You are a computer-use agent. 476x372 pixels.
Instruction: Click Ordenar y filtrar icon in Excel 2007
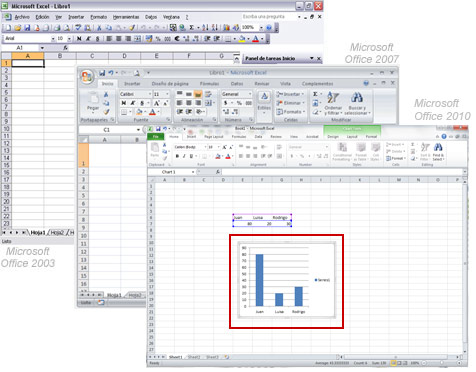(x=333, y=98)
